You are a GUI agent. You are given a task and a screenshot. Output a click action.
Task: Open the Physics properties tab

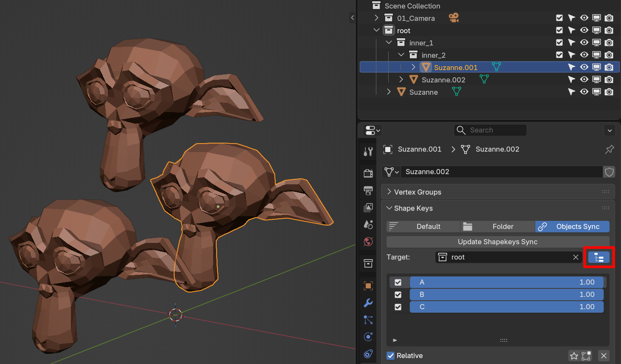pos(368,337)
